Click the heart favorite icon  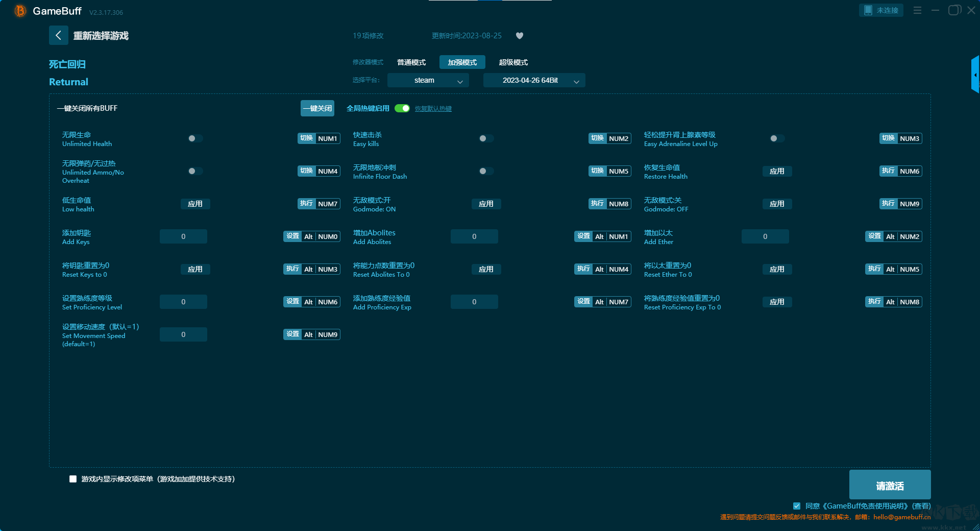pos(520,36)
